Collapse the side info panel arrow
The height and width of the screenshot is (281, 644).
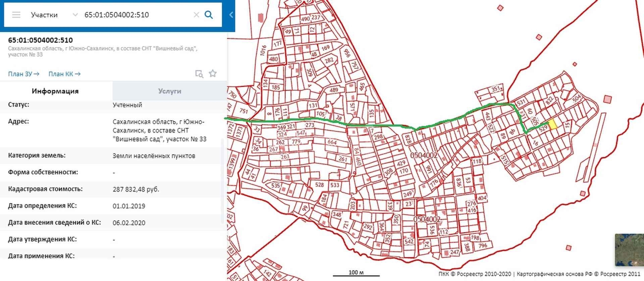pos(231,15)
